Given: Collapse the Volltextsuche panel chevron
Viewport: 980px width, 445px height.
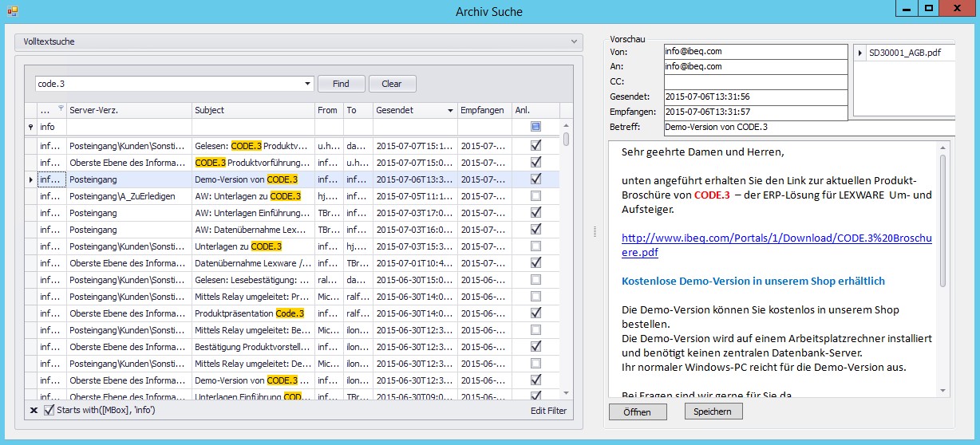Looking at the screenshot, I should tap(574, 41).
